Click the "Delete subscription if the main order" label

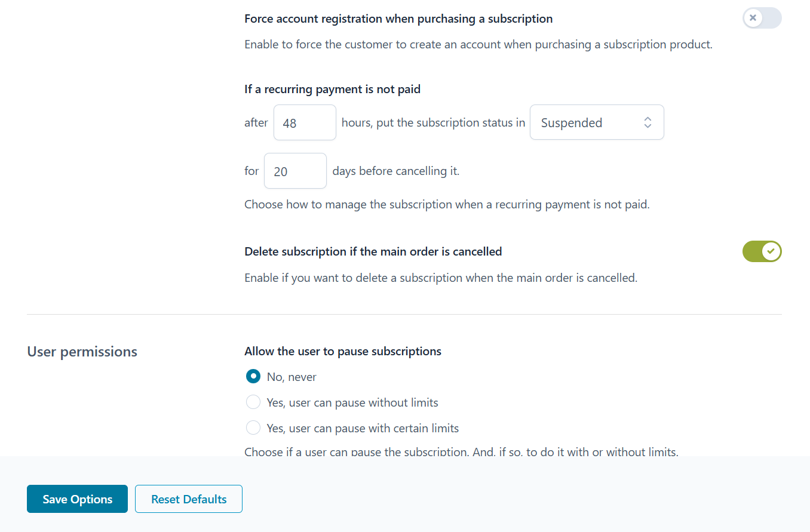373,251
